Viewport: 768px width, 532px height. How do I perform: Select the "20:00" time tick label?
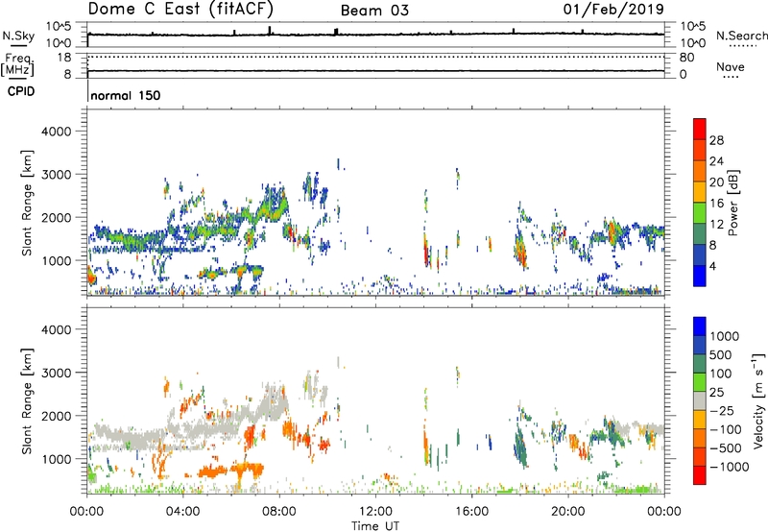(x=567, y=512)
